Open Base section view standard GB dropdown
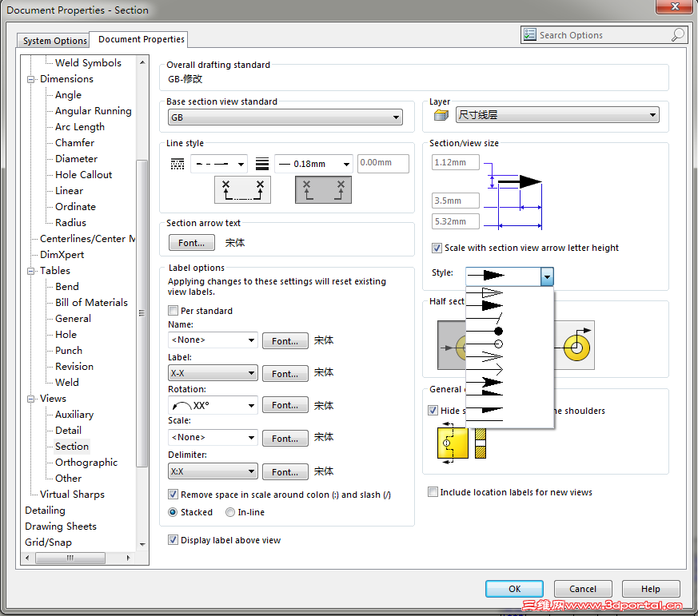 [285, 117]
